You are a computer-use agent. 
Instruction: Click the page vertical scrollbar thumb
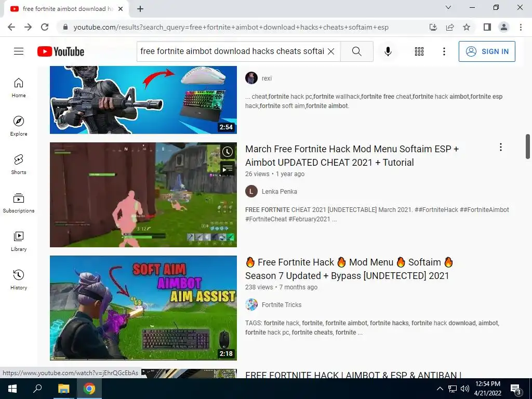point(528,147)
